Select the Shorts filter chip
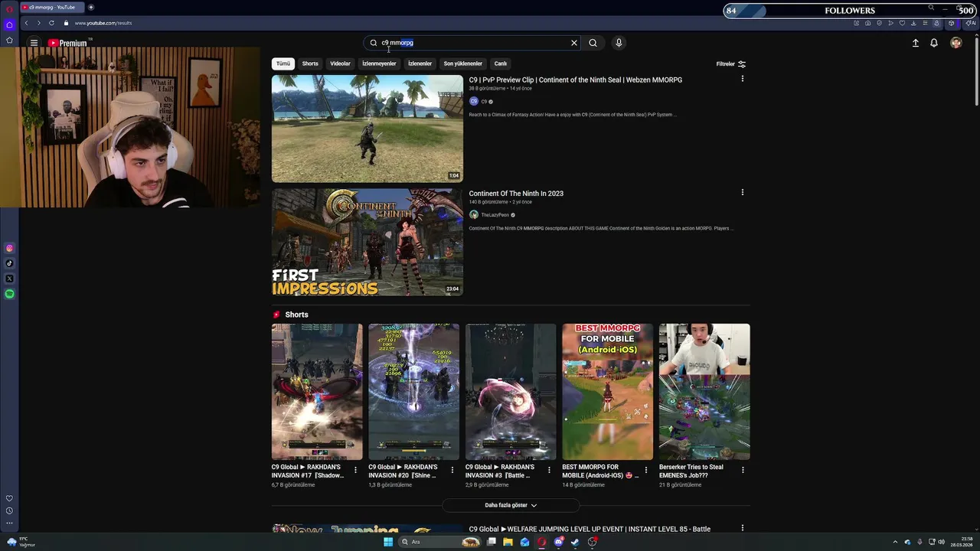980x551 pixels. click(310, 64)
